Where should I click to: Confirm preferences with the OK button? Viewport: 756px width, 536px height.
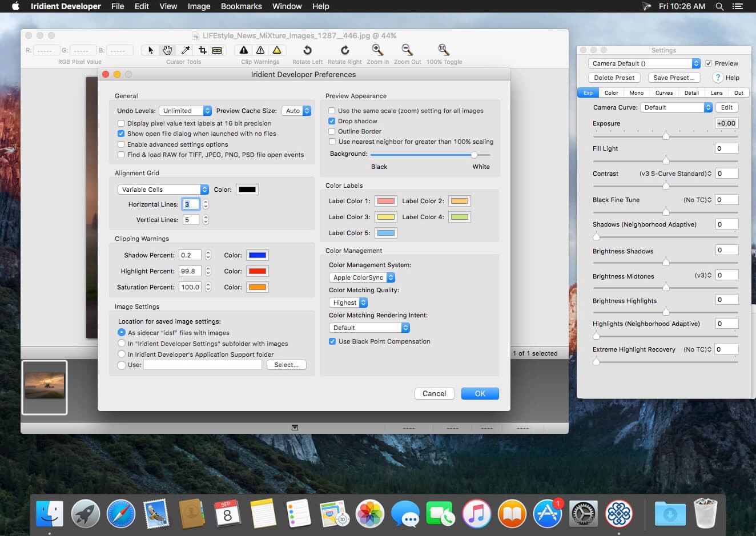click(480, 393)
